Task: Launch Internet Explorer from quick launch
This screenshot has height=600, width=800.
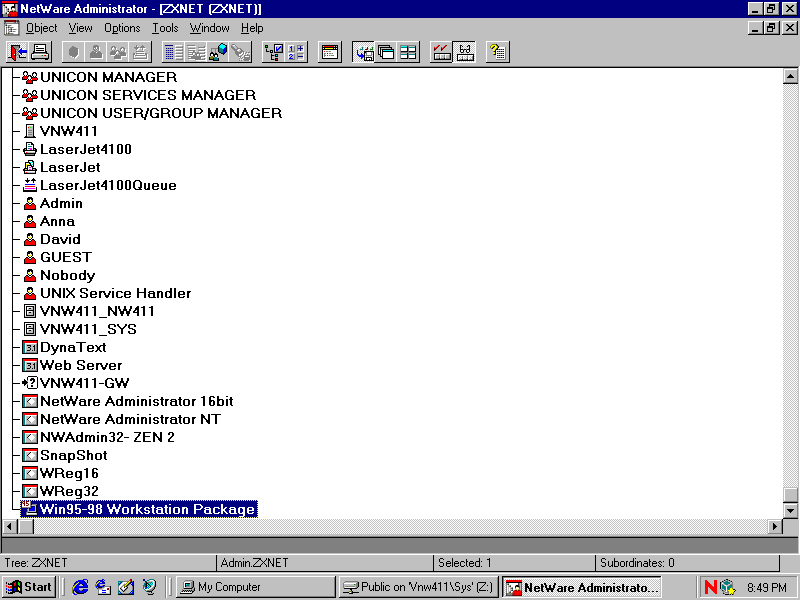Action: point(79,587)
